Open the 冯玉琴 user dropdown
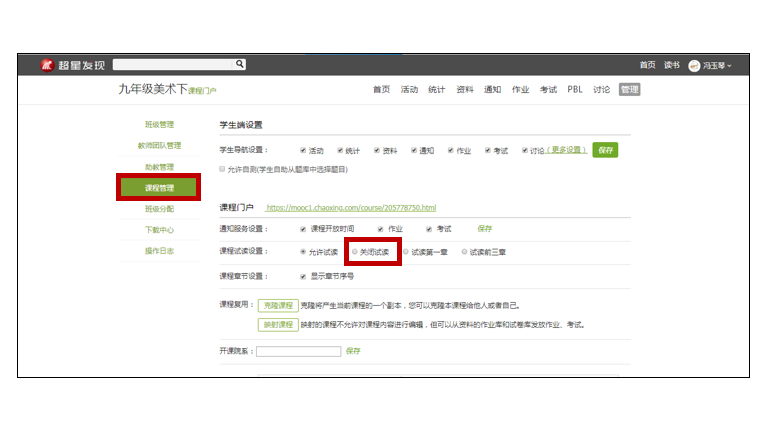768x432 pixels. pyautogui.click(x=718, y=66)
